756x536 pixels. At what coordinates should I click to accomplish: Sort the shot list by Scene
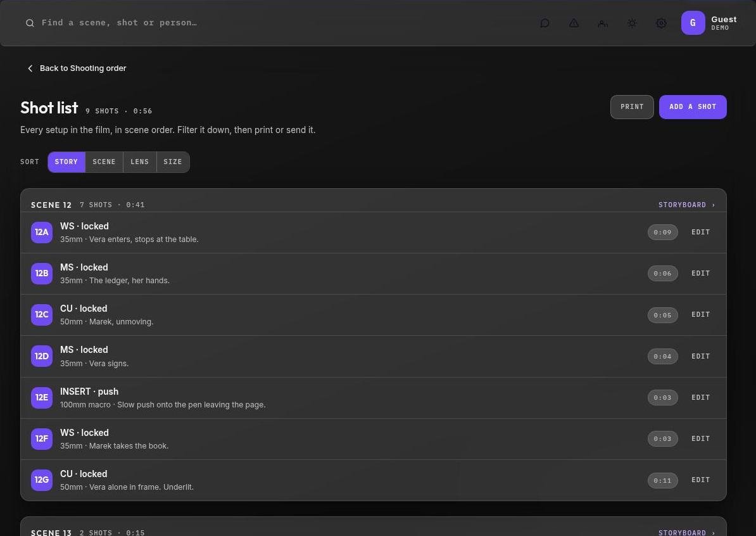point(104,162)
